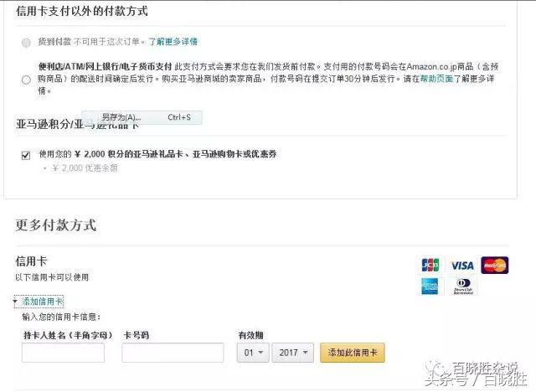Click the 添加信用卡 link
This screenshot has height=392, width=536.
pyautogui.click(x=43, y=302)
